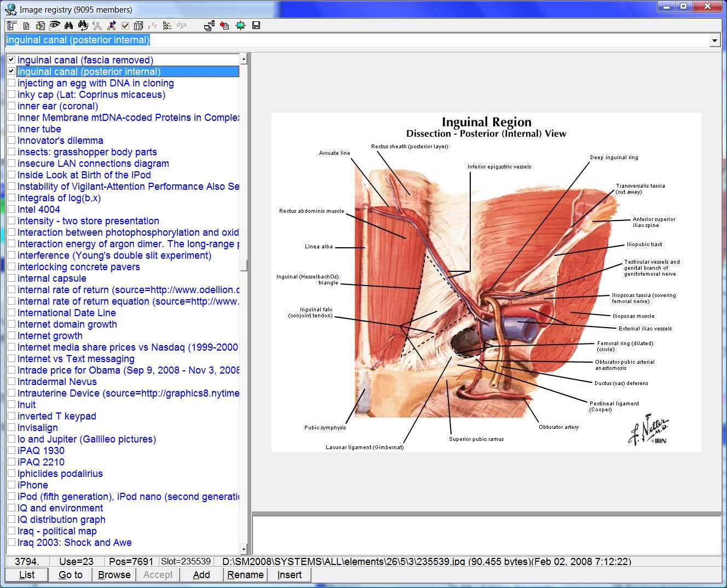Click the list scrollbar up arrow

[244, 58]
